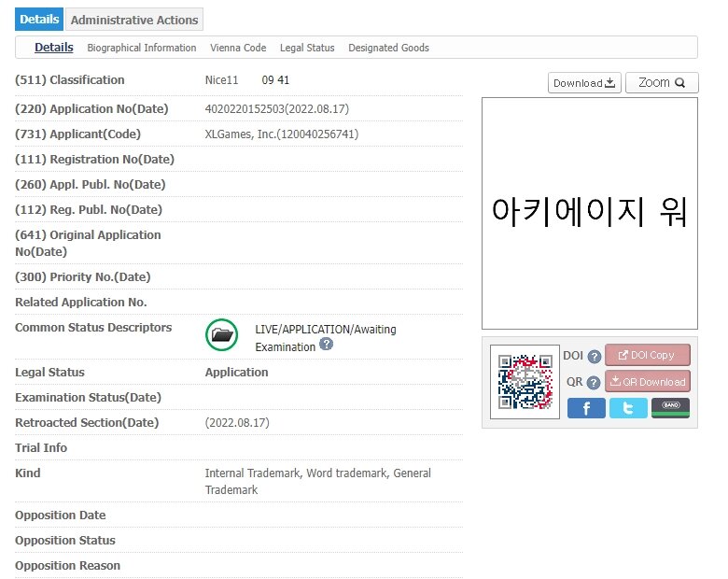Jump to Biographical Information section
This screenshot has height=579, width=728.
pyautogui.click(x=142, y=48)
